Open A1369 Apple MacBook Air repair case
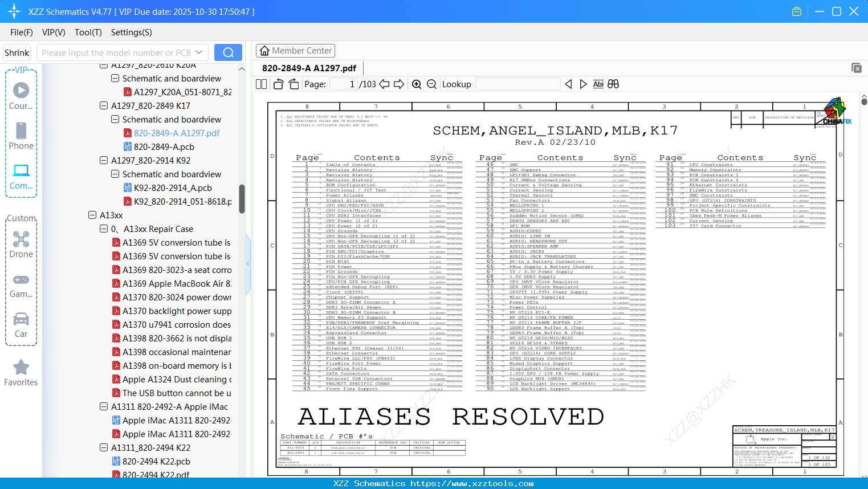Viewport: 868px width, 489px height. [177, 283]
